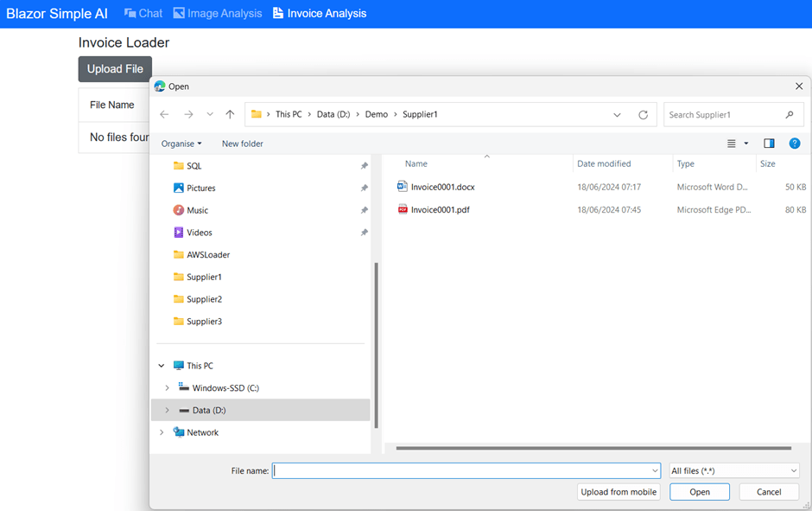Toggle the preview pane icon
812x511 pixels.
point(769,144)
